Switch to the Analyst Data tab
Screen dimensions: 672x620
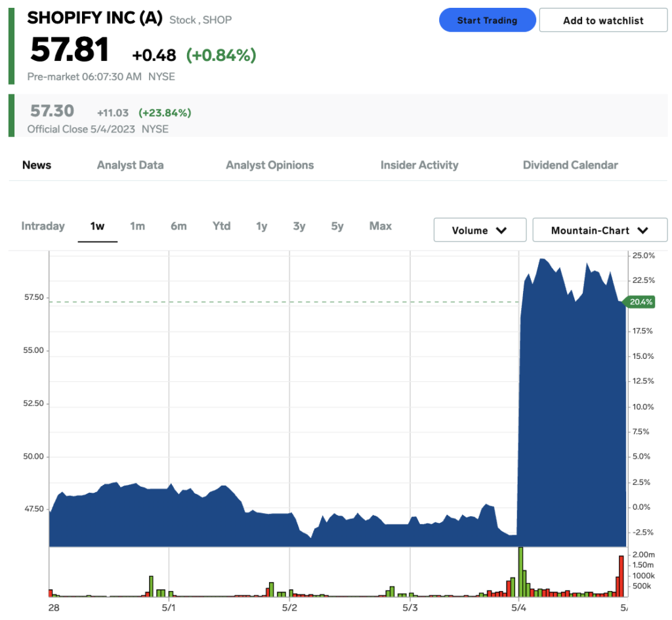tap(131, 165)
